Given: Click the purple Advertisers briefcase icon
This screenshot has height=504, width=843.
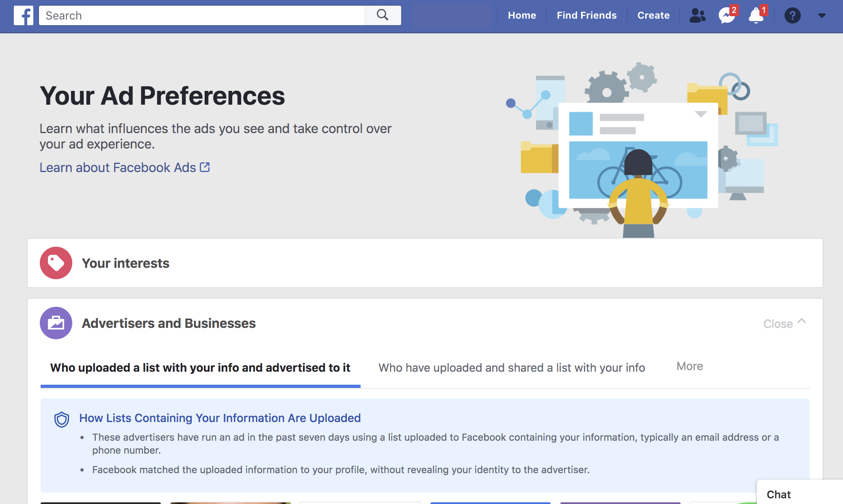Looking at the screenshot, I should click(x=56, y=323).
